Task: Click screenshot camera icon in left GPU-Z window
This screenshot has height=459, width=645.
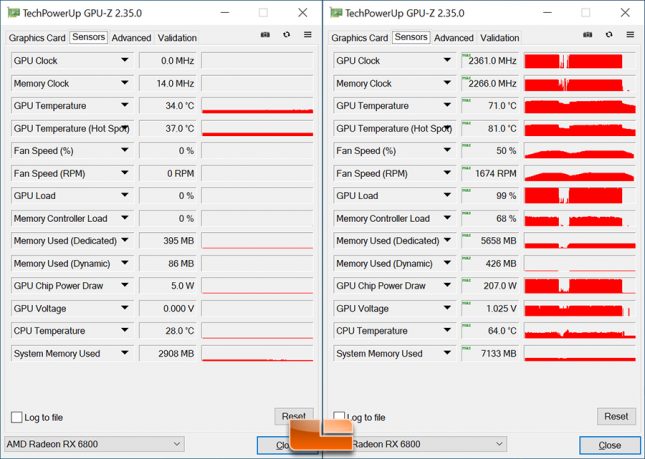Action: tap(265, 35)
